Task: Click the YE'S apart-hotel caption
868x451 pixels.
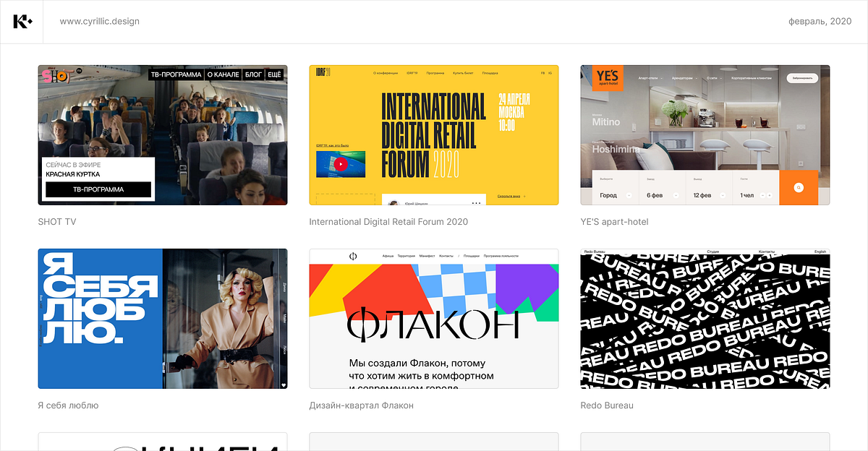Action: pos(615,222)
